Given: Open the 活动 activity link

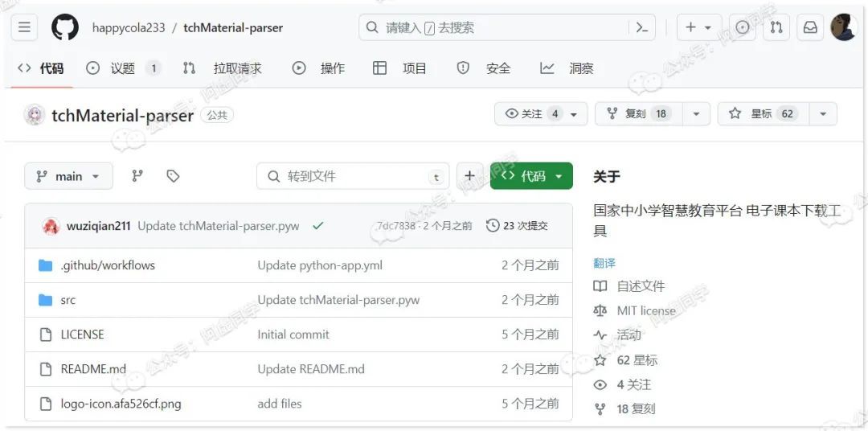Looking at the screenshot, I should pyautogui.click(x=617, y=335).
